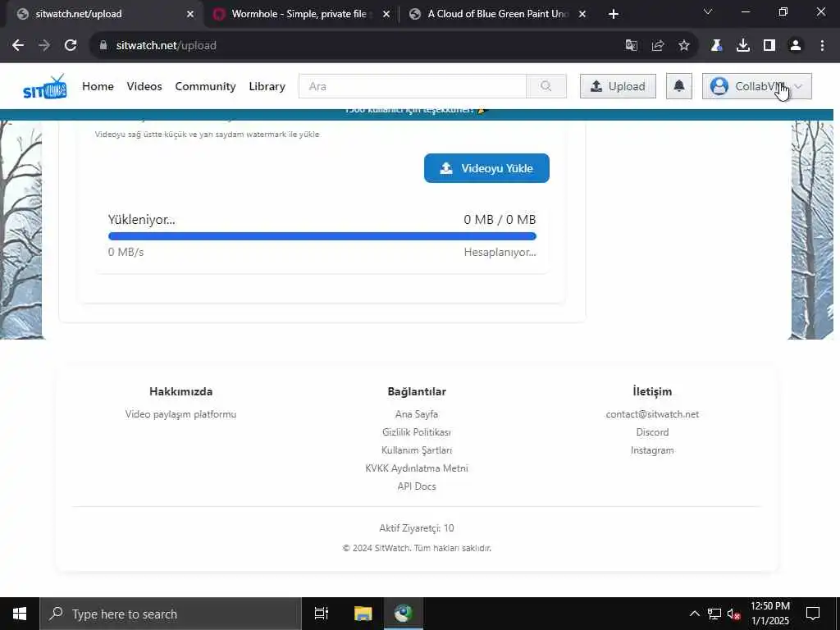840x630 pixels.
Task: Reload the sitwatch upload page
Action: point(71,46)
